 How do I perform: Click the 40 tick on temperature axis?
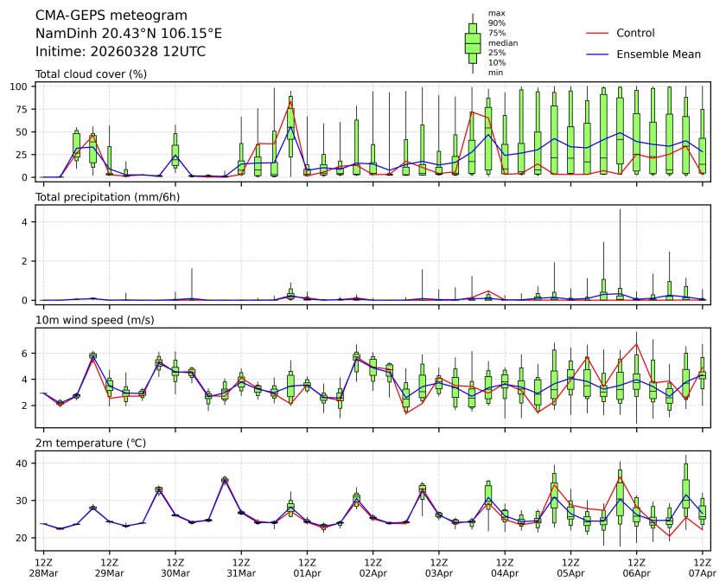coord(26,463)
